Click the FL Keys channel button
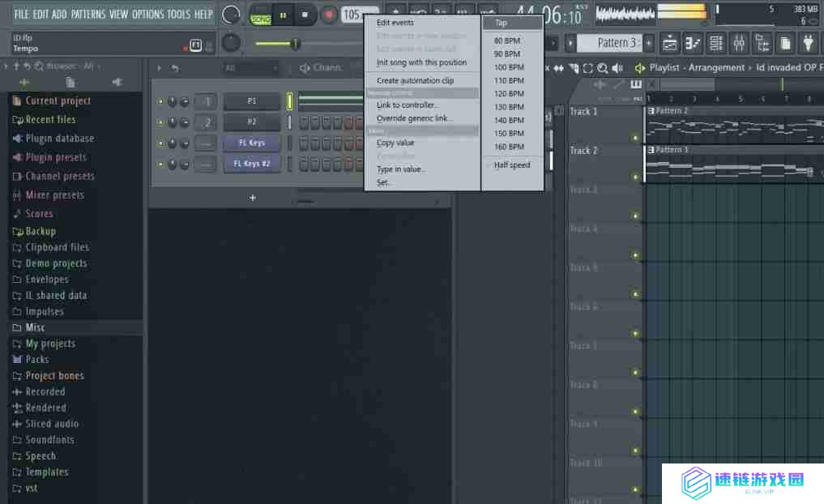 tap(252, 143)
